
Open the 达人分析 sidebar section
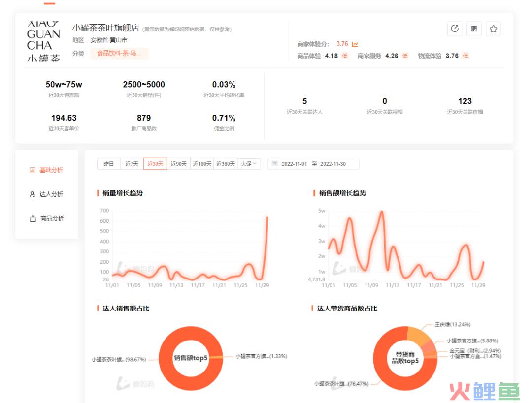click(x=46, y=194)
